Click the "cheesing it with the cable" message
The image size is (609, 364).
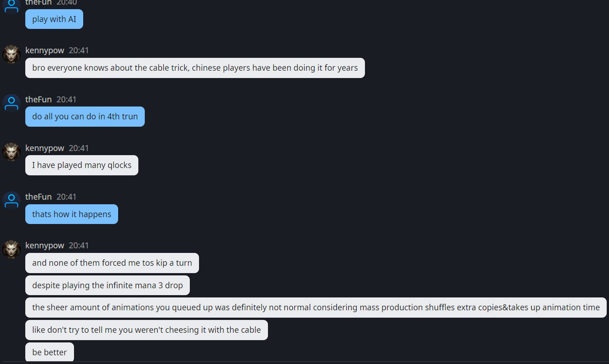(x=146, y=330)
